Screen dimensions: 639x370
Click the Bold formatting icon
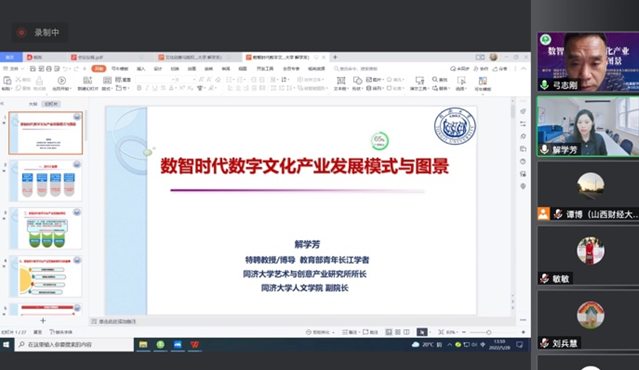click(139, 88)
